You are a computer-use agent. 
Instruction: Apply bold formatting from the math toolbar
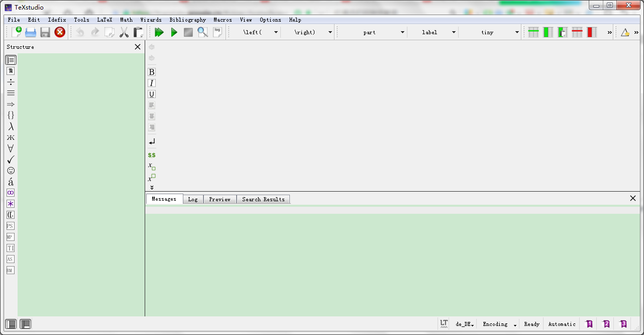coord(152,72)
